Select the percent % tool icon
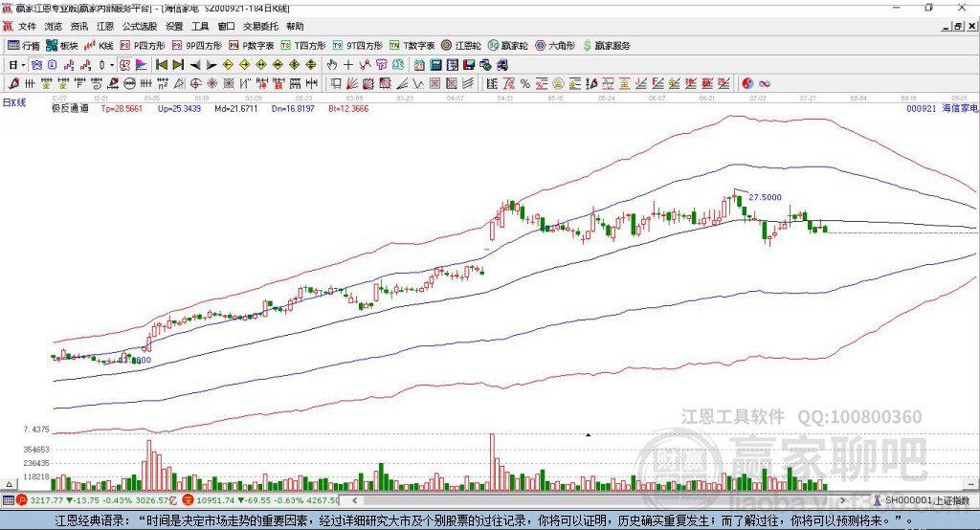980x530 pixels. pos(525,83)
